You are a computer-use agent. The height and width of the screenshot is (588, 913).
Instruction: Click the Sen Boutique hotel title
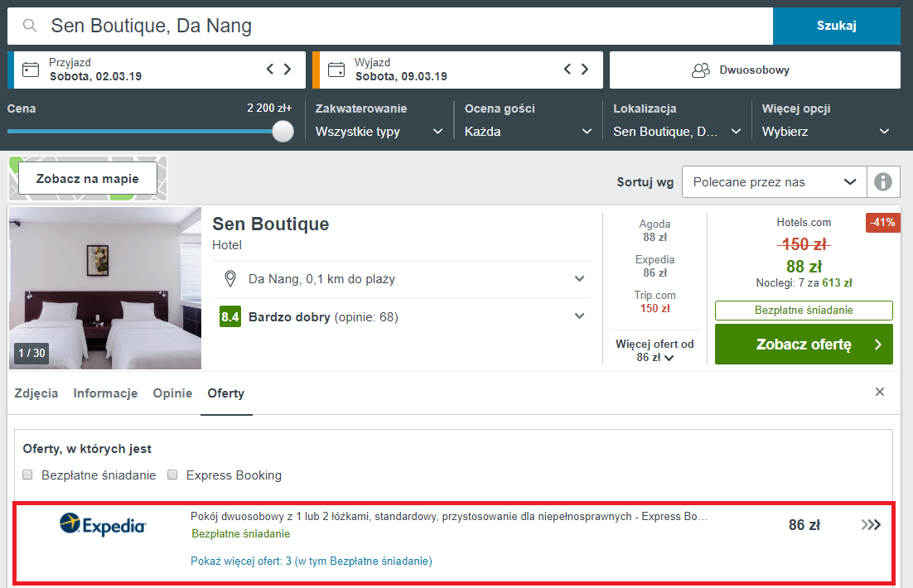[271, 224]
